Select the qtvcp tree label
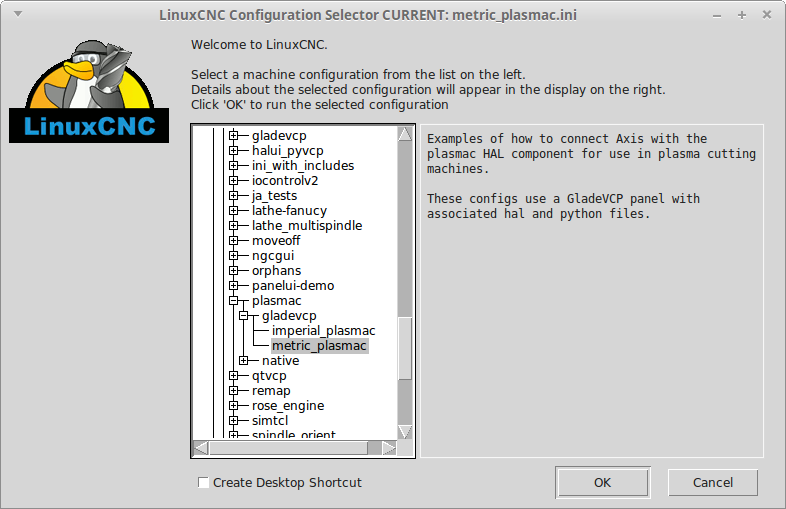 (269, 376)
